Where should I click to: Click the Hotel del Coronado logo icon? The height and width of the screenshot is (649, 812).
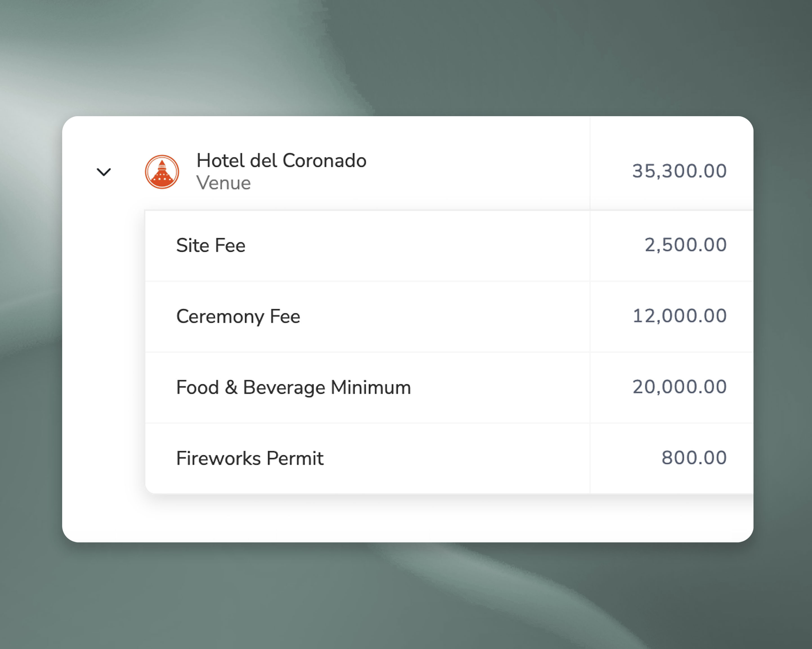tap(162, 172)
